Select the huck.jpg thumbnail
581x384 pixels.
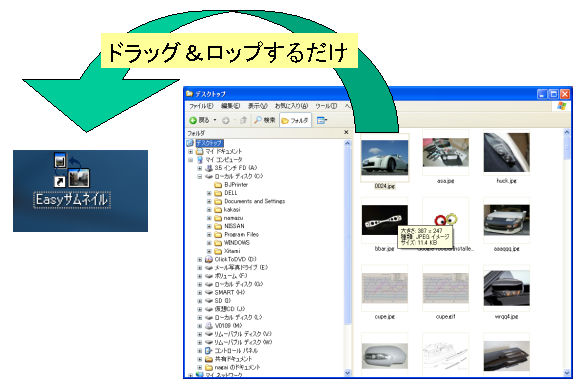coord(507,152)
